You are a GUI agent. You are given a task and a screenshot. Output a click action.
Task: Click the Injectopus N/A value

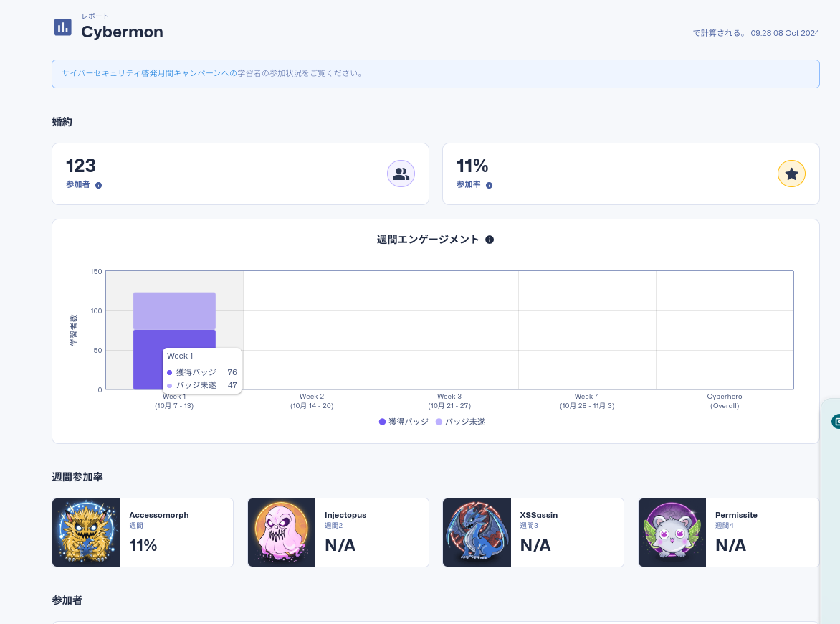(340, 546)
